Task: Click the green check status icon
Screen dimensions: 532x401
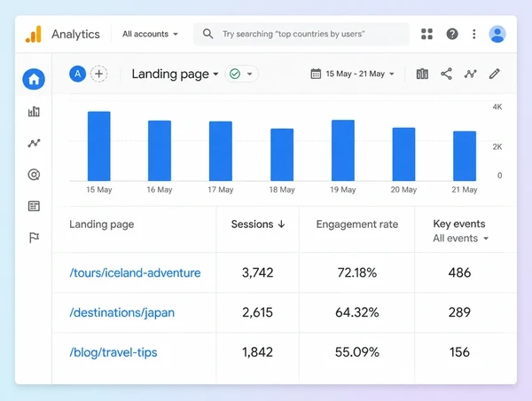Action: (x=235, y=74)
